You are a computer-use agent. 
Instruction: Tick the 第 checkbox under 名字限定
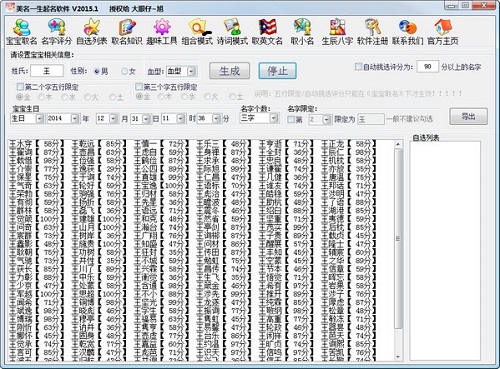coord(291,119)
